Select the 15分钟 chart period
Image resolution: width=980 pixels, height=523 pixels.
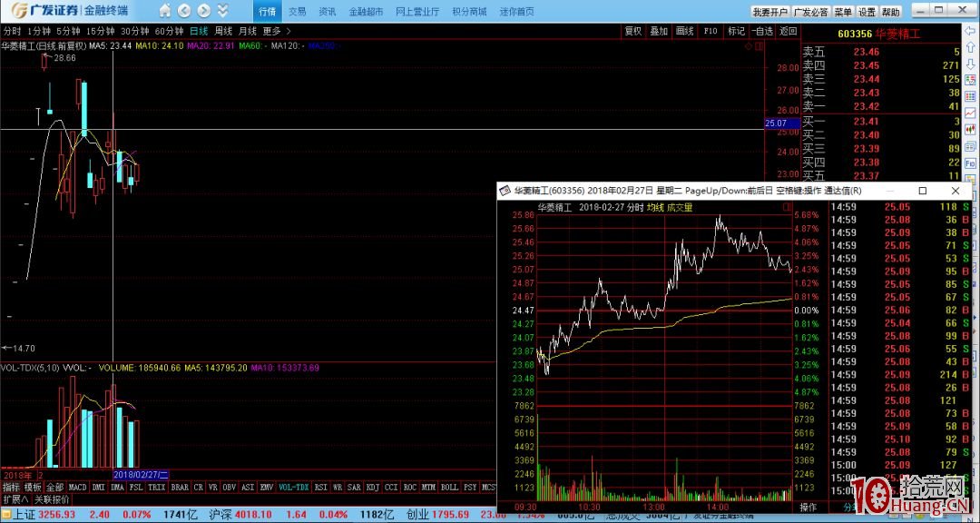tap(101, 31)
